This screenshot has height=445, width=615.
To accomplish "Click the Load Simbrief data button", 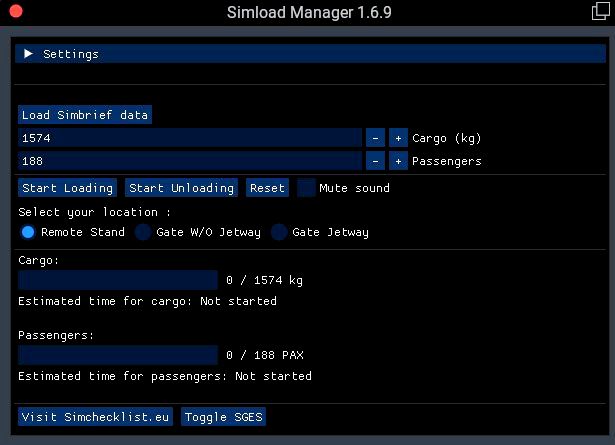I will [85, 115].
